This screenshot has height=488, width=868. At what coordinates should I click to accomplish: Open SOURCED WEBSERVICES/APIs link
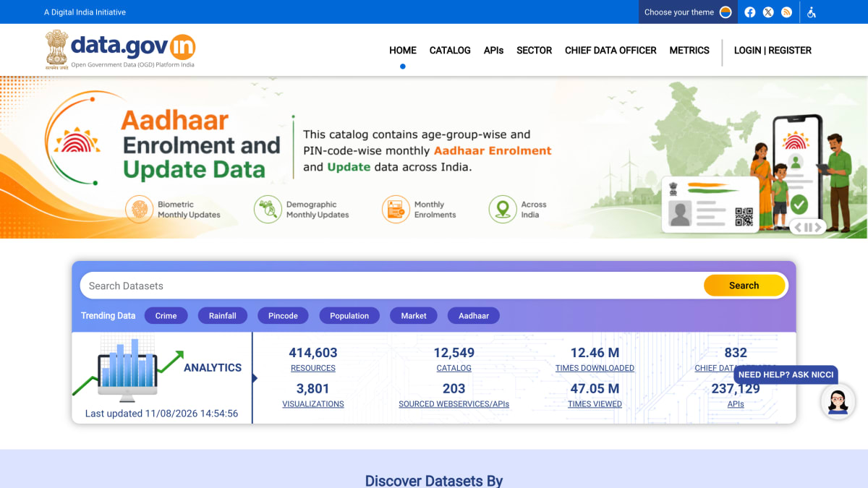(454, 404)
